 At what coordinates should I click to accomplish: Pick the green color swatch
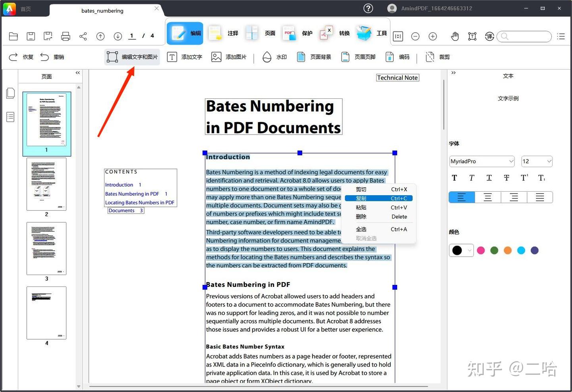tap(495, 250)
